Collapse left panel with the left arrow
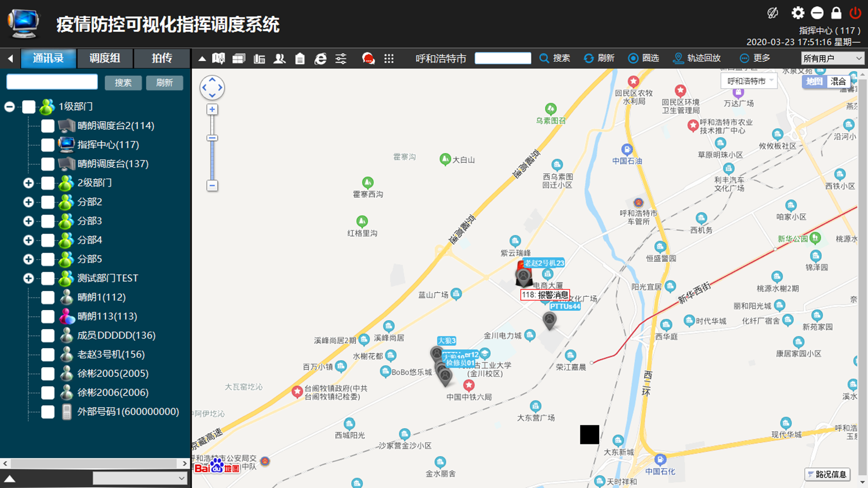The image size is (868, 488). pyautogui.click(x=10, y=59)
